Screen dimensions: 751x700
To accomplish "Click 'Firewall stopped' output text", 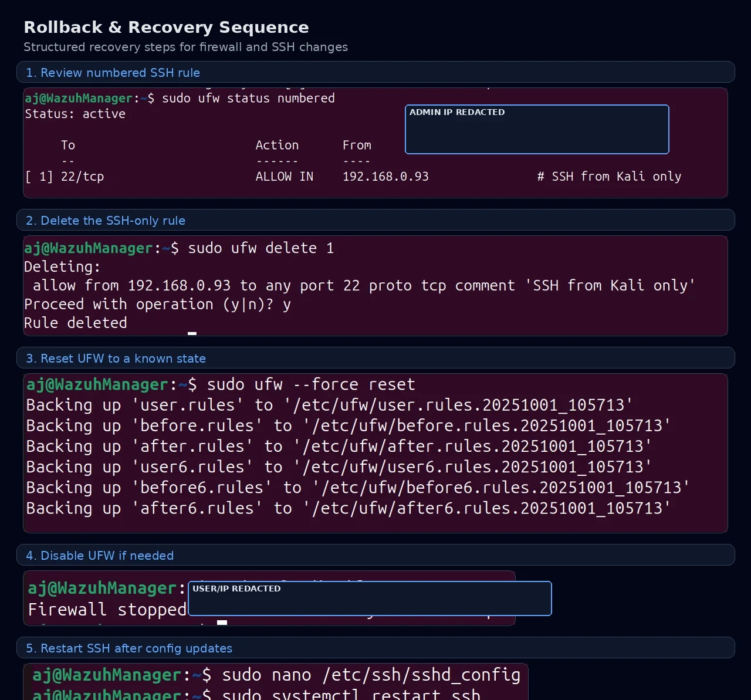I will [x=107, y=610].
